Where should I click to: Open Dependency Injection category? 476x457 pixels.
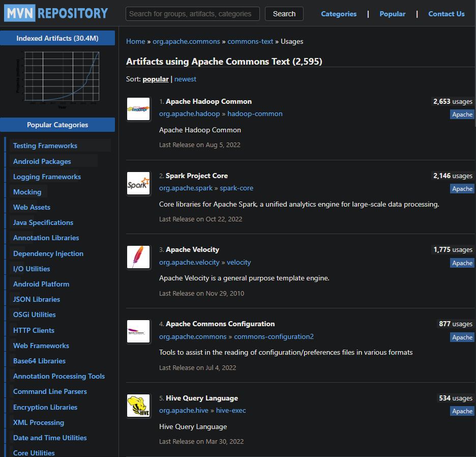(x=48, y=253)
